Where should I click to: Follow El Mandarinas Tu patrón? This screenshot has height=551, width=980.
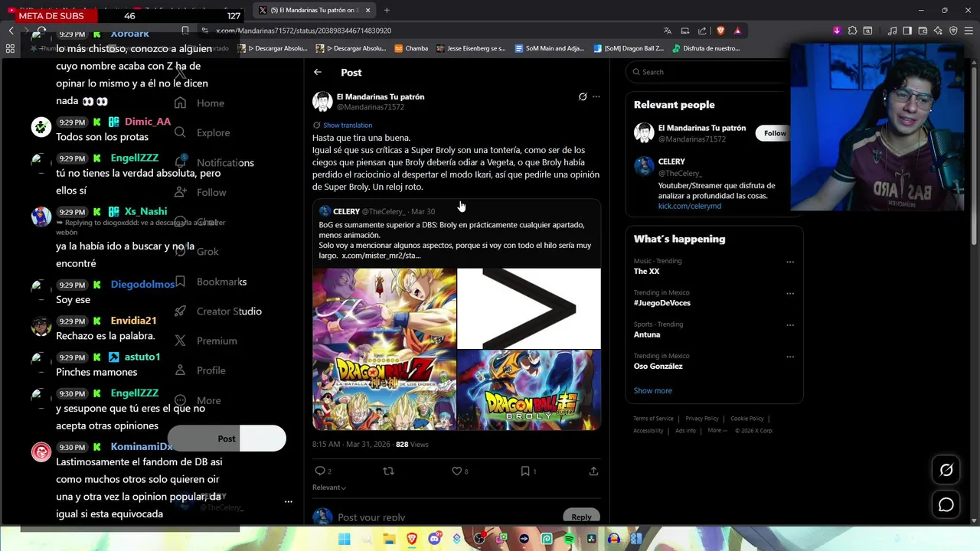[774, 133]
